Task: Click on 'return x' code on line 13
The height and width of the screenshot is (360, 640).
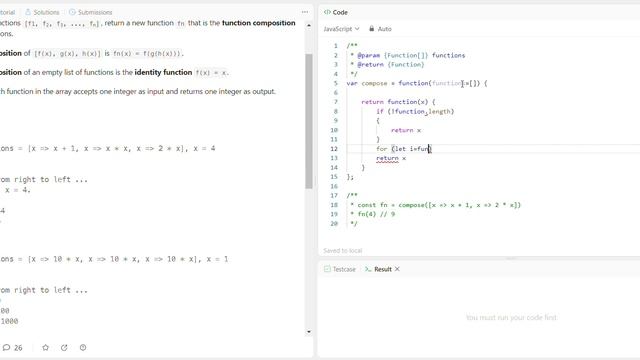Action: pos(391,158)
